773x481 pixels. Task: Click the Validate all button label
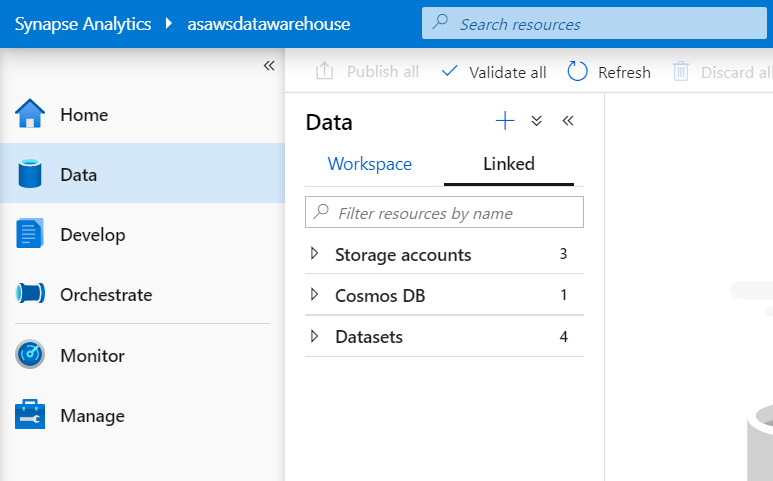click(508, 72)
